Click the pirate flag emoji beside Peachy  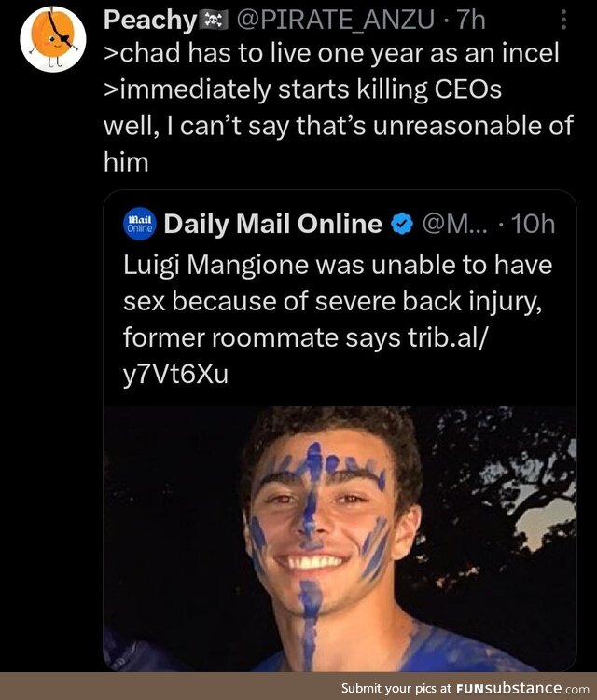point(215,21)
